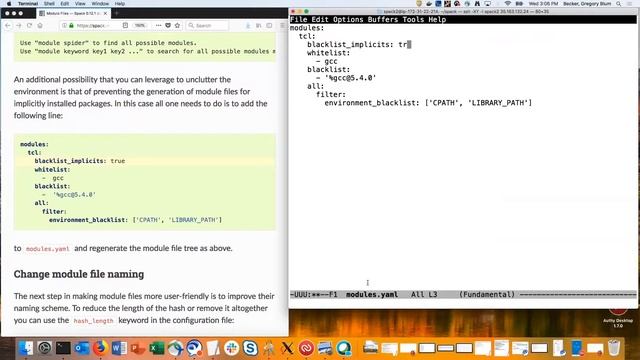Open Wi-Fi status in the menu bar

tap(507, 3)
